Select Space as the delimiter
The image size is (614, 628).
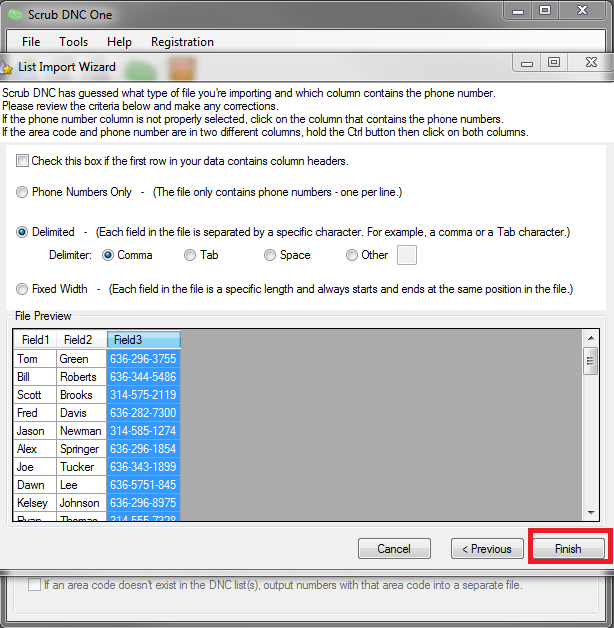click(270, 255)
